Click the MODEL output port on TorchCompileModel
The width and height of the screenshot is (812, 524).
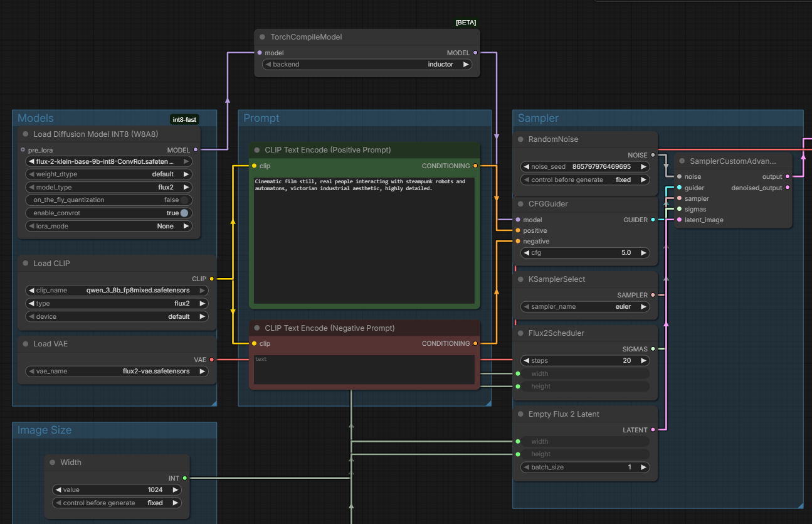click(x=475, y=53)
